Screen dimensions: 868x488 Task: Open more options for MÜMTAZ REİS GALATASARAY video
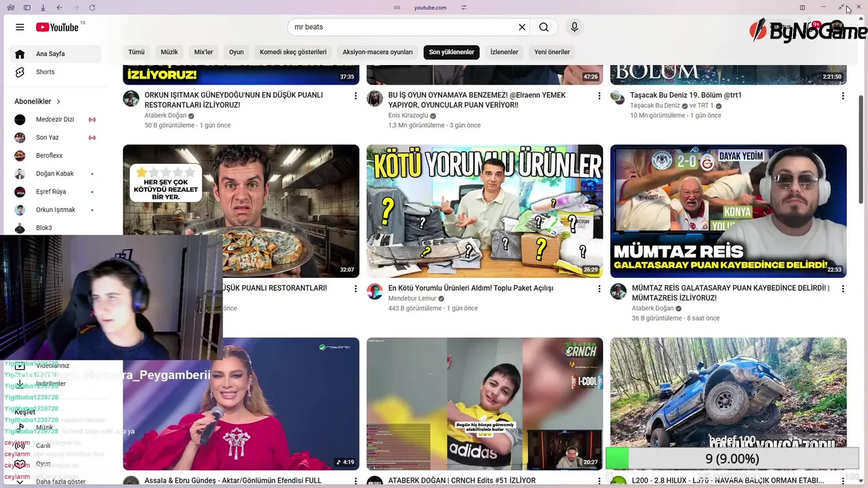843,289
